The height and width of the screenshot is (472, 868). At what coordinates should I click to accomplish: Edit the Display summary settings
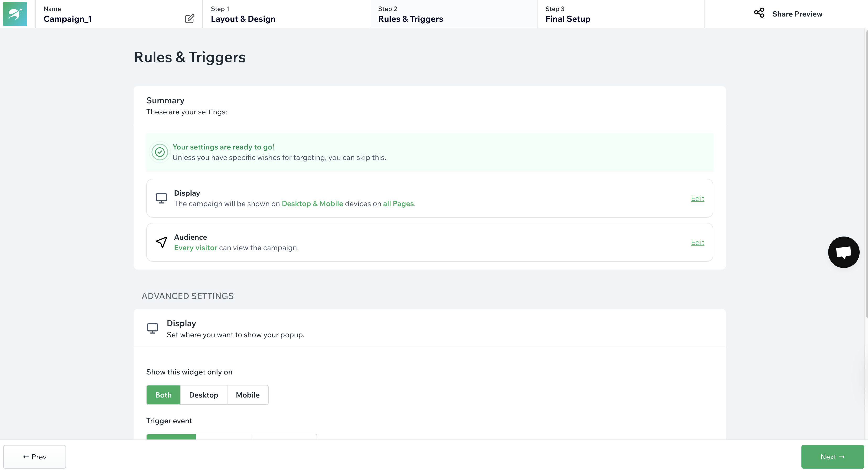[697, 198]
